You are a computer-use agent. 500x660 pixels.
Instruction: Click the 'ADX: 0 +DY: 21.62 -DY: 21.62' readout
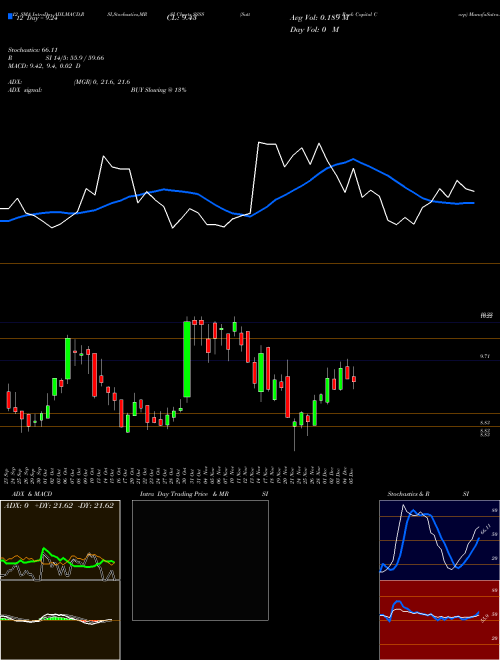tap(59, 506)
